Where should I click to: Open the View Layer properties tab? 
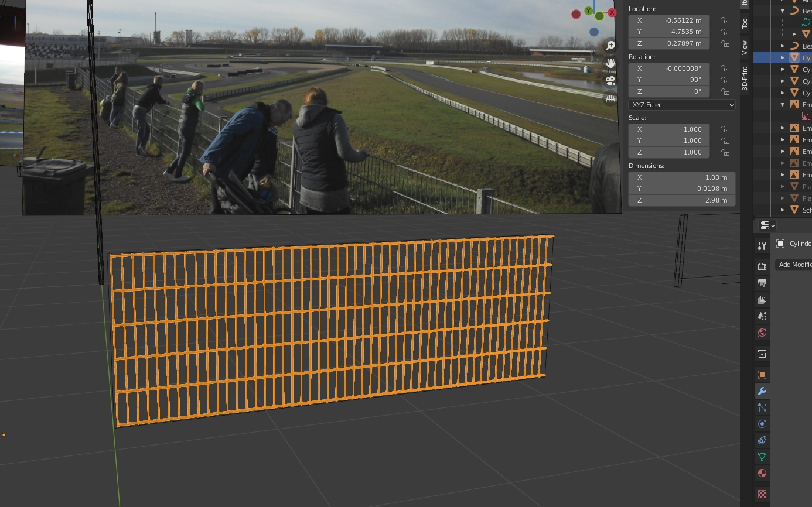pyautogui.click(x=762, y=300)
